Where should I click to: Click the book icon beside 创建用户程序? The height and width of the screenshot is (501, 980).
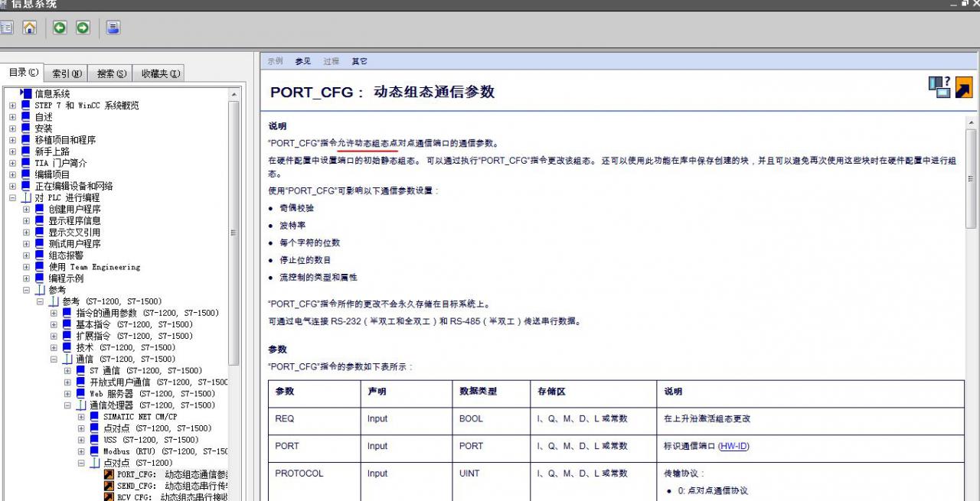40,209
